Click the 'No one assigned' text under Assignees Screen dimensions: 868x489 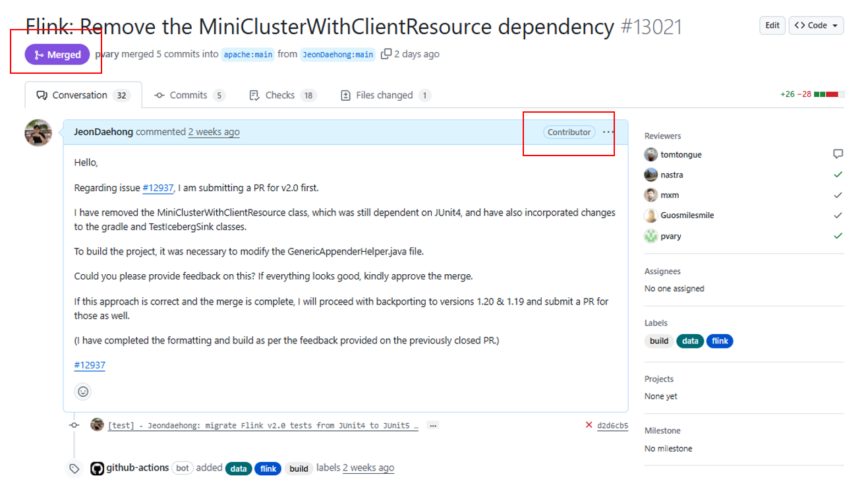tap(674, 289)
